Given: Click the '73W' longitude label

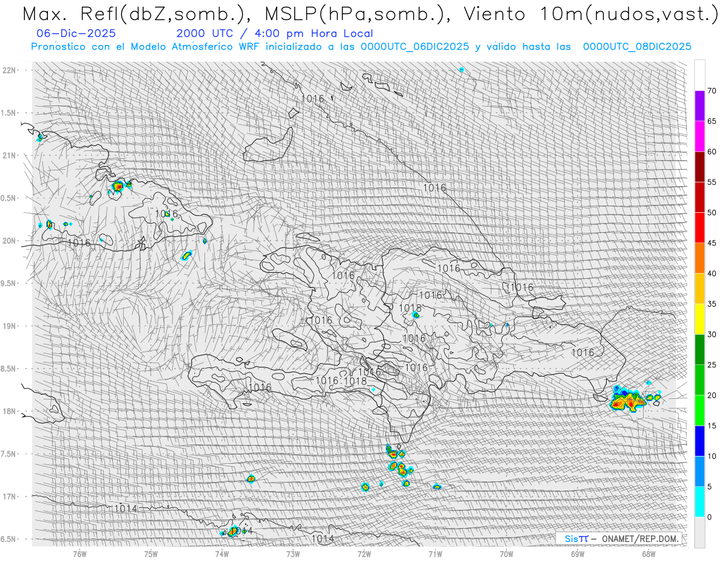Looking at the screenshot, I should pos(293,554).
